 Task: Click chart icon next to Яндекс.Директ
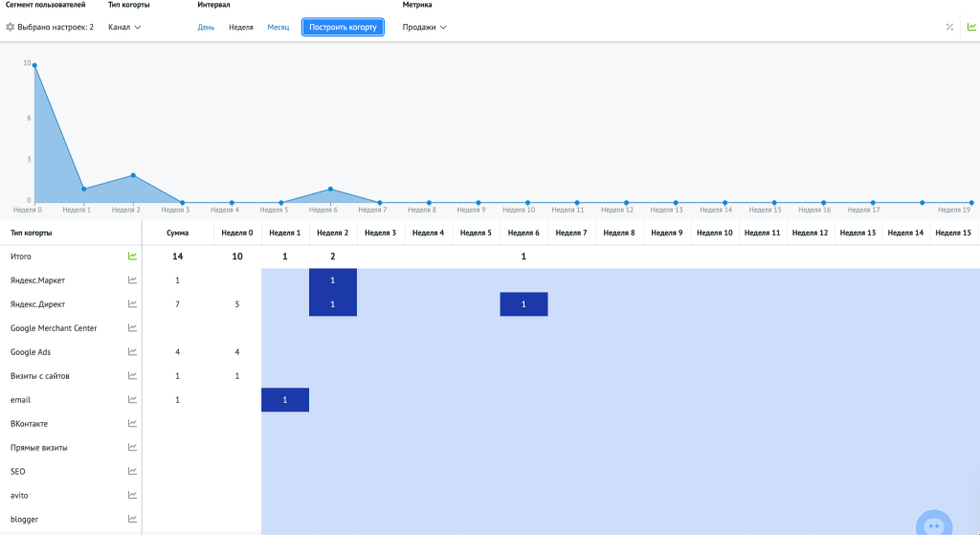pos(132,304)
